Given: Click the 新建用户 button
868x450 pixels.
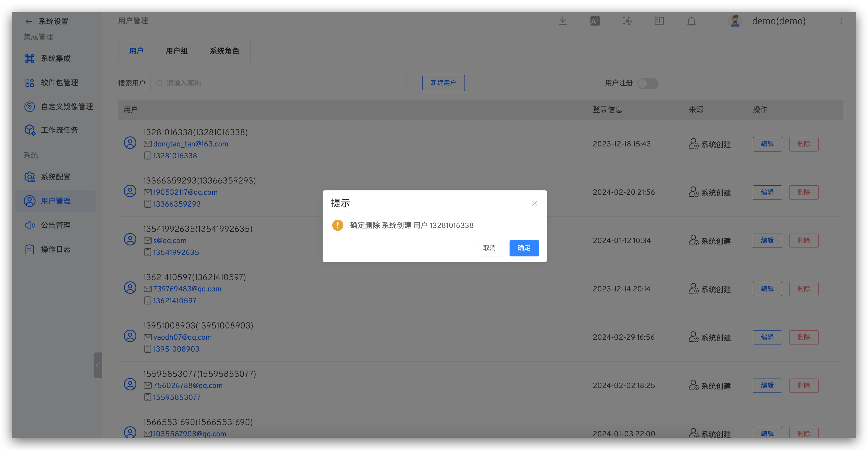Looking at the screenshot, I should pos(443,83).
